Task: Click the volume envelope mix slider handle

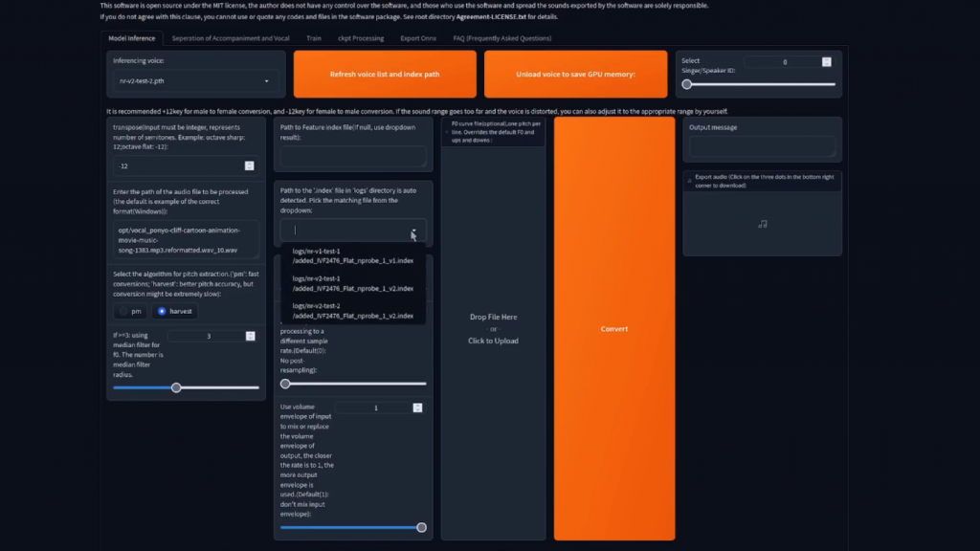Action: pyautogui.click(x=421, y=528)
